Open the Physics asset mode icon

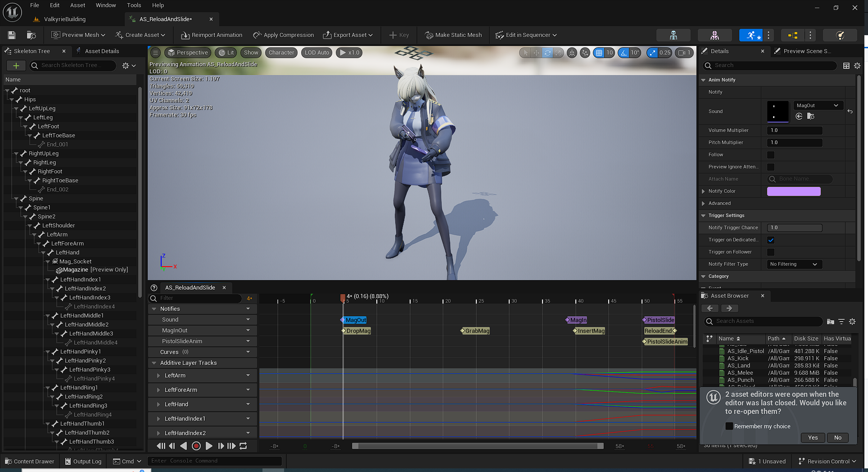(840, 35)
